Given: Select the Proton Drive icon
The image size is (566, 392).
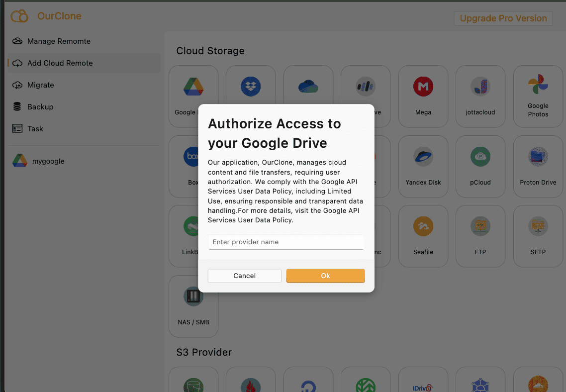Looking at the screenshot, I should point(538,156).
